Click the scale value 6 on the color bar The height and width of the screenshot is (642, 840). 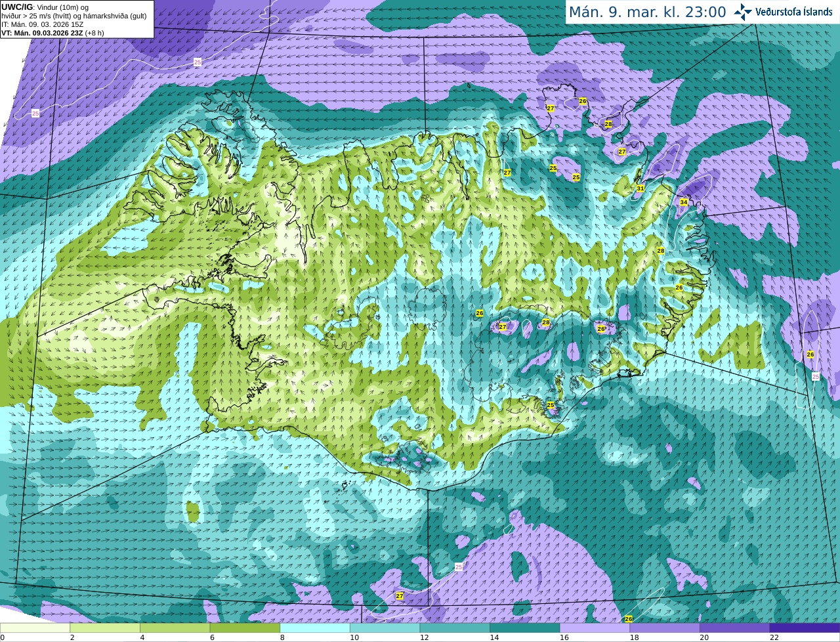212,637
